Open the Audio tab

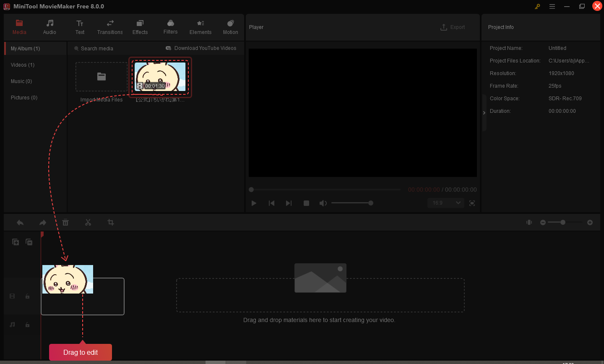click(49, 27)
